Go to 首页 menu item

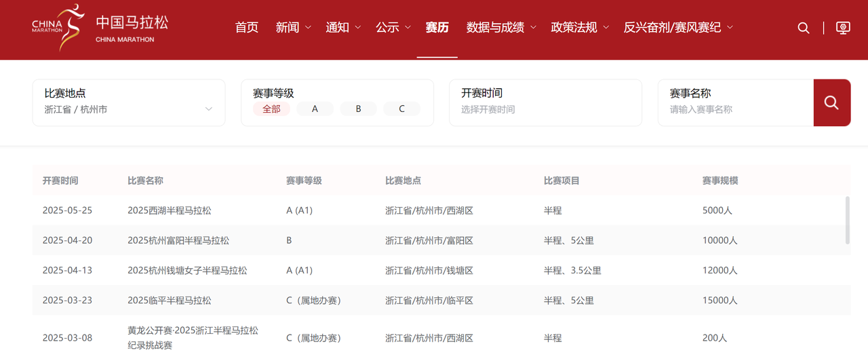pyautogui.click(x=247, y=28)
